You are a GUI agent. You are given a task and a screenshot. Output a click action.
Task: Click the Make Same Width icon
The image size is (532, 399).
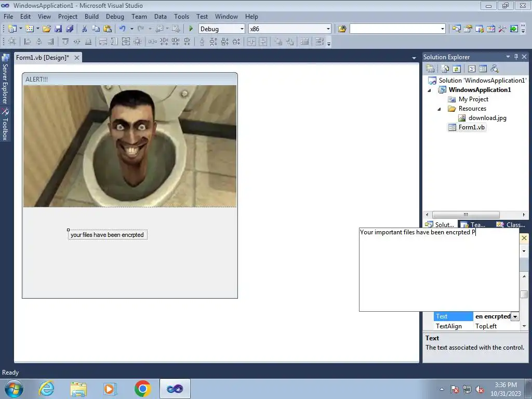pos(103,42)
